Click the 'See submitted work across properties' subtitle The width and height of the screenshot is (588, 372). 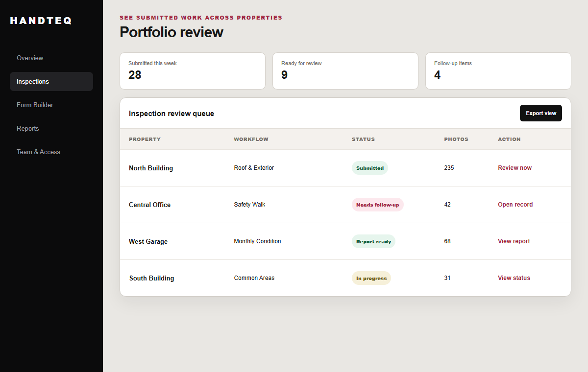201,18
